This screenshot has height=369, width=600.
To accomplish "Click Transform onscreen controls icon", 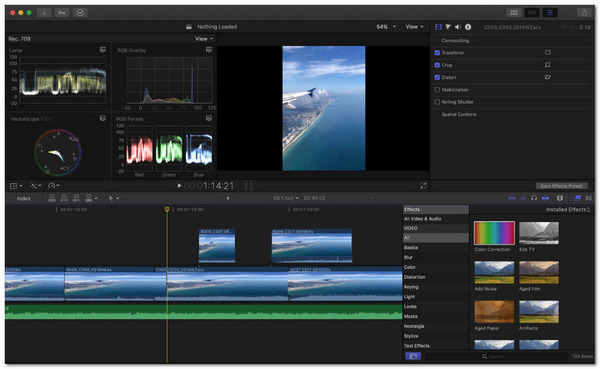I will pos(548,52).
